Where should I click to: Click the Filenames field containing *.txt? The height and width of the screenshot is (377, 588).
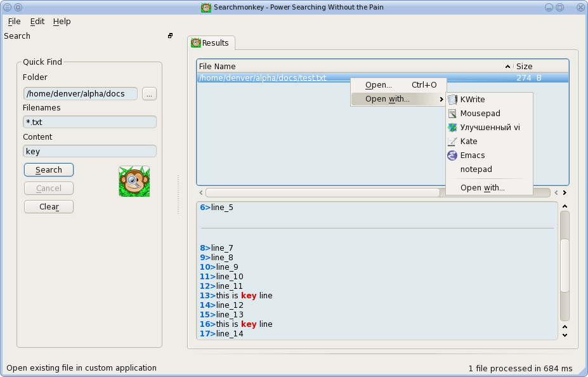pyautogui.click(x=89, y=122)
